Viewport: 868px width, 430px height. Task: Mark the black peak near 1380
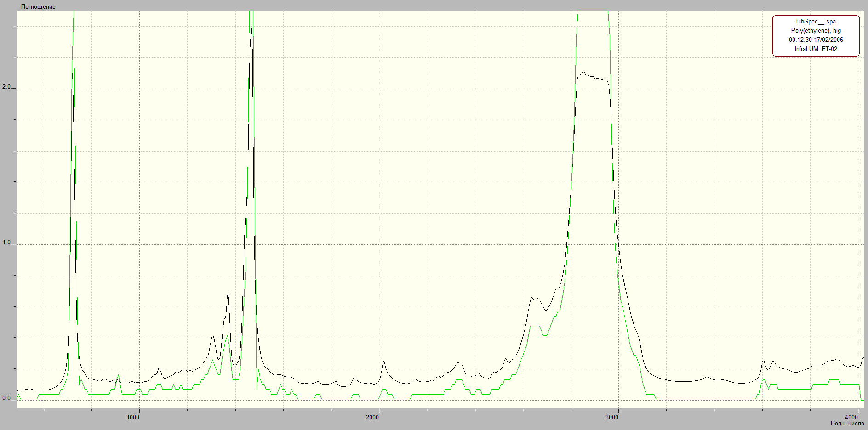(228, 294)
